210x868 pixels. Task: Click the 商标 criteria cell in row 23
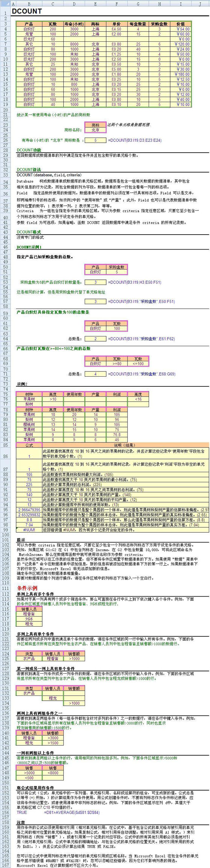tap(96, 125)
